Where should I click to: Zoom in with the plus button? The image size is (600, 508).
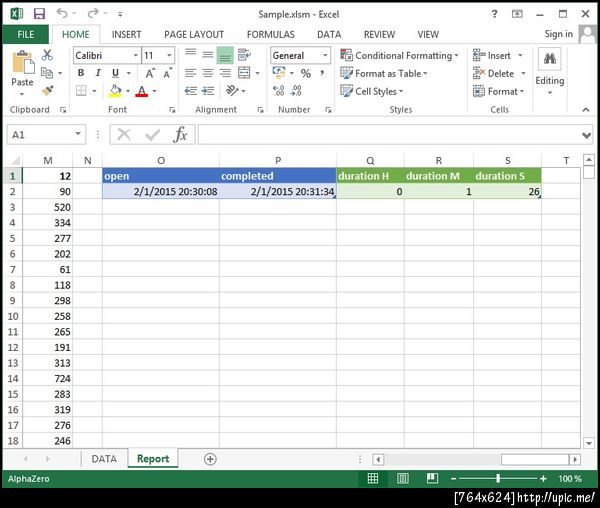point(543,479)
